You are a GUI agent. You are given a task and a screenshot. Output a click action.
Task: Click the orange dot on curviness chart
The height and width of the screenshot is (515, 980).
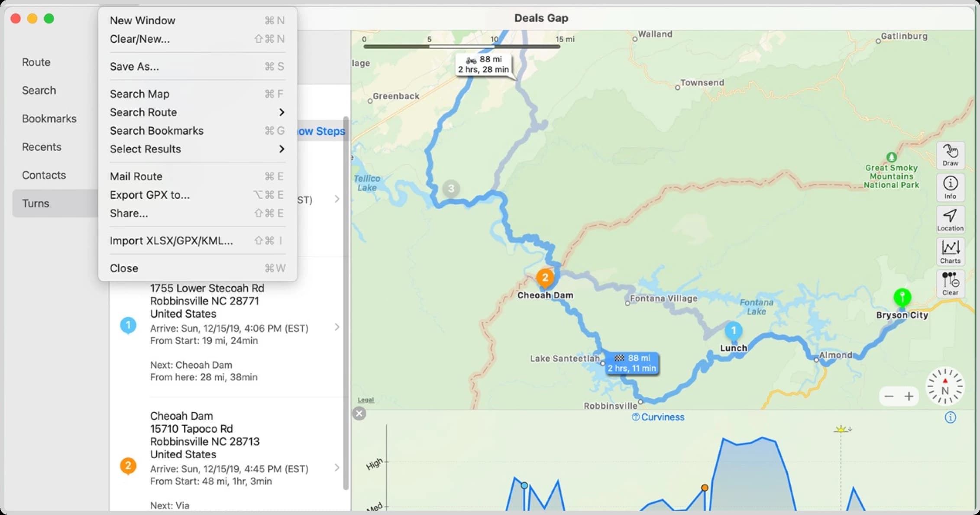705,488
